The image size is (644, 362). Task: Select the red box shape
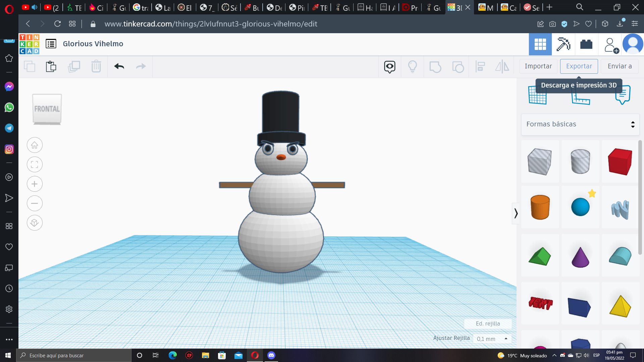(620, 162)
